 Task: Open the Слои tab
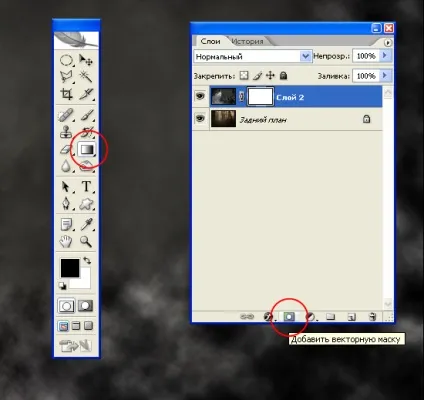(211, 41)
